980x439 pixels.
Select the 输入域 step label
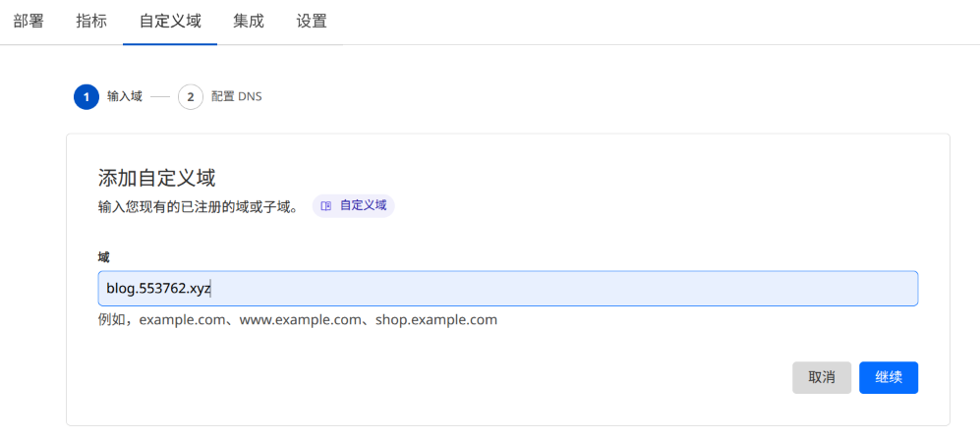pos(125,97)
